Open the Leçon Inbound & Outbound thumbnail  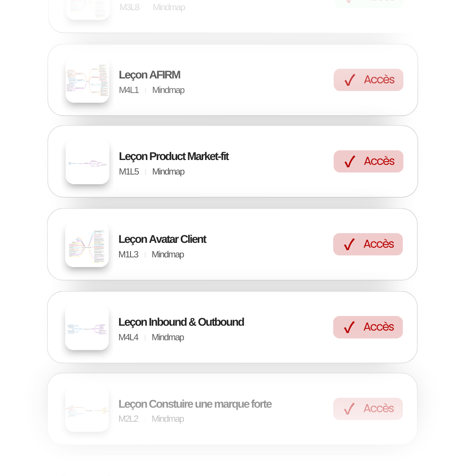(87, 328)
